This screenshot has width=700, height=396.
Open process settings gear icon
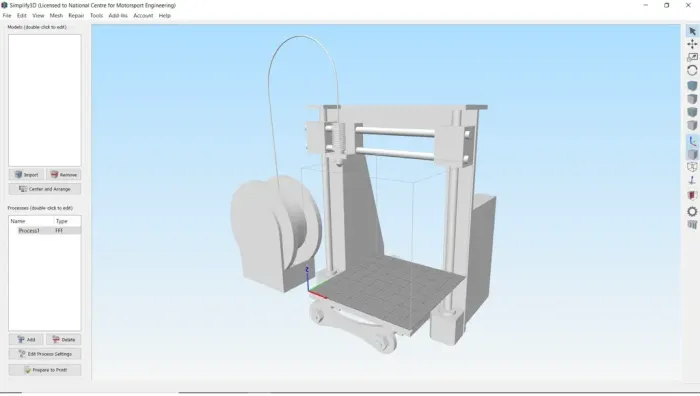[x=692, y=212]
